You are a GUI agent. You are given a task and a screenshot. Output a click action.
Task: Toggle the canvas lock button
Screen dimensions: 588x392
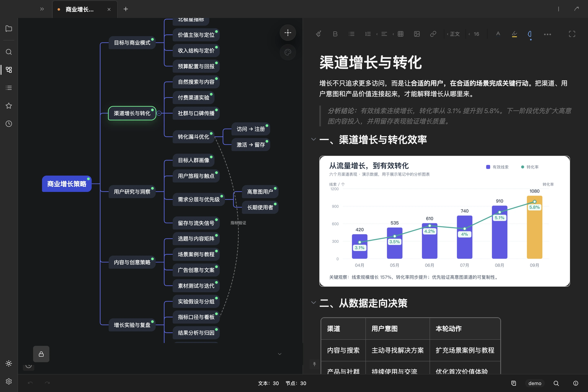pos(41,354)
